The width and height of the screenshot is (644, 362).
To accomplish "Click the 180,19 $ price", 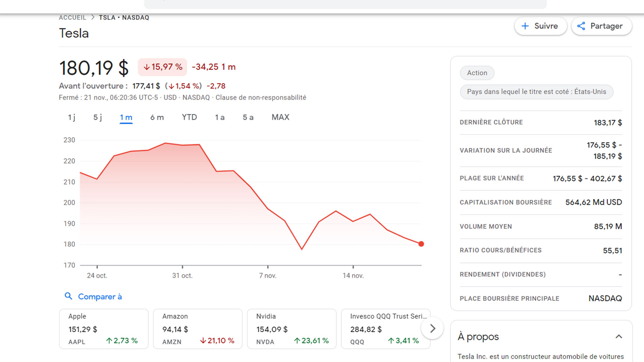I will point(94,68).
